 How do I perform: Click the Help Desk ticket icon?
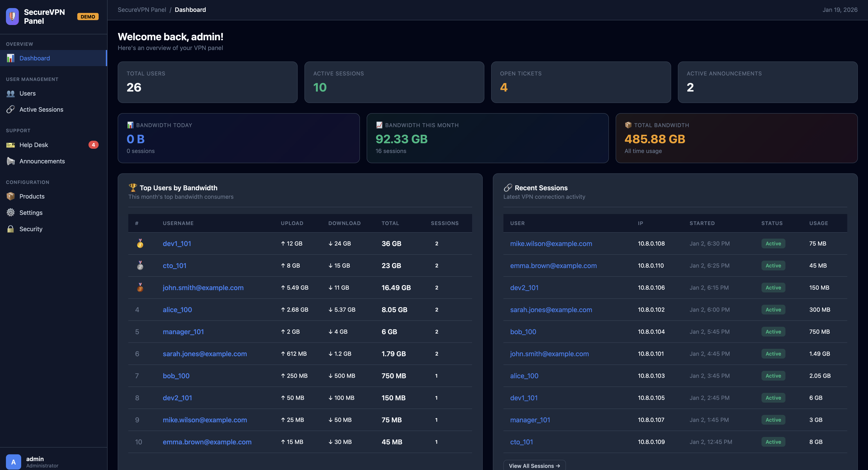[x=10, y=145]
